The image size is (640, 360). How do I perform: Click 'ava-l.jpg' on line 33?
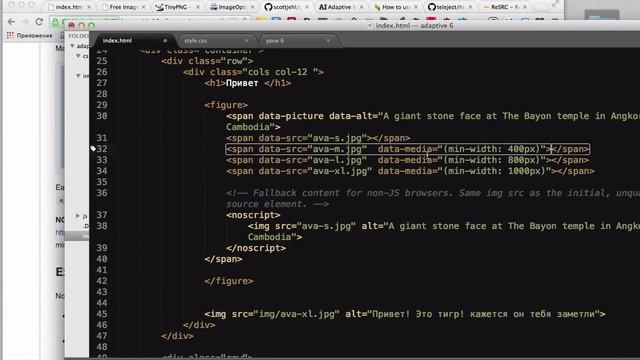coord(337,160)
